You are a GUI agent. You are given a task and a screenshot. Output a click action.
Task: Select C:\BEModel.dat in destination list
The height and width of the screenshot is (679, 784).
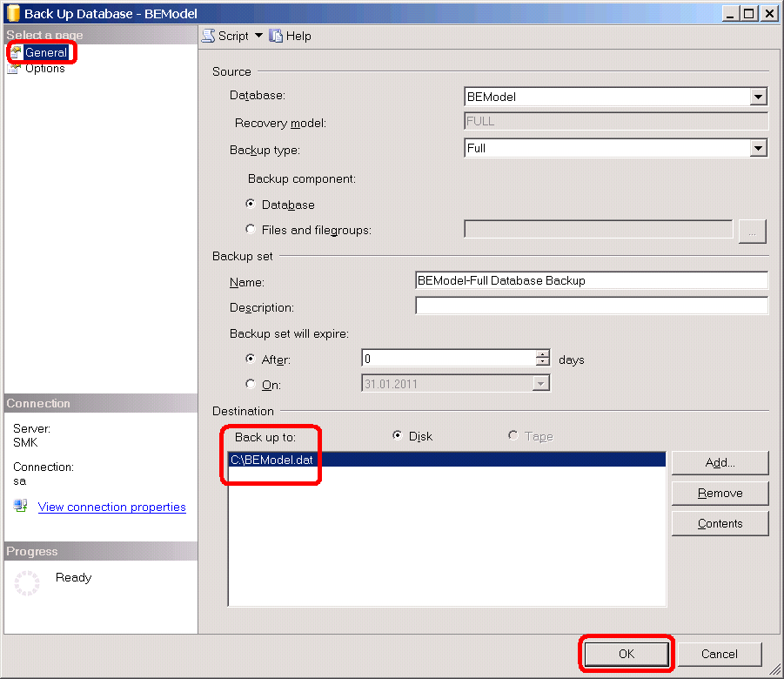(x=271, y=460)
